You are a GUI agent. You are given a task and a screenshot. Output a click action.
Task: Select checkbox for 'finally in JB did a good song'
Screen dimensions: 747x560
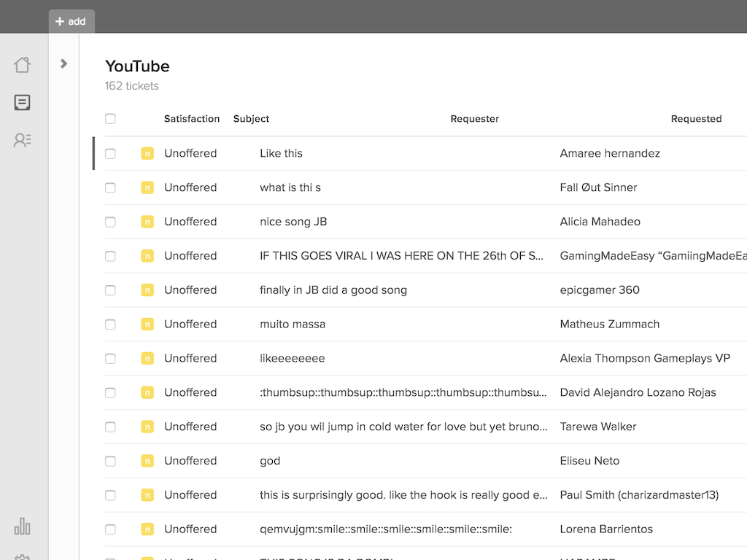[x=110, y=290]
